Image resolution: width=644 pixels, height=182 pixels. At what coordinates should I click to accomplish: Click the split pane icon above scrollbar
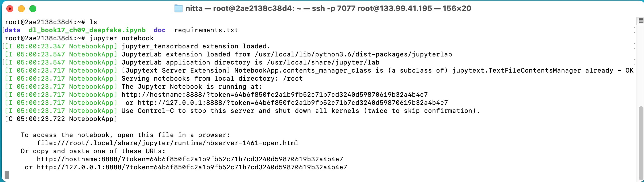(x=641, y=21)
